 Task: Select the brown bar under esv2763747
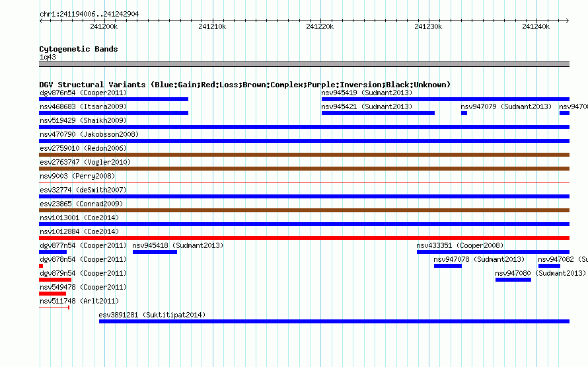click(304, 169)
